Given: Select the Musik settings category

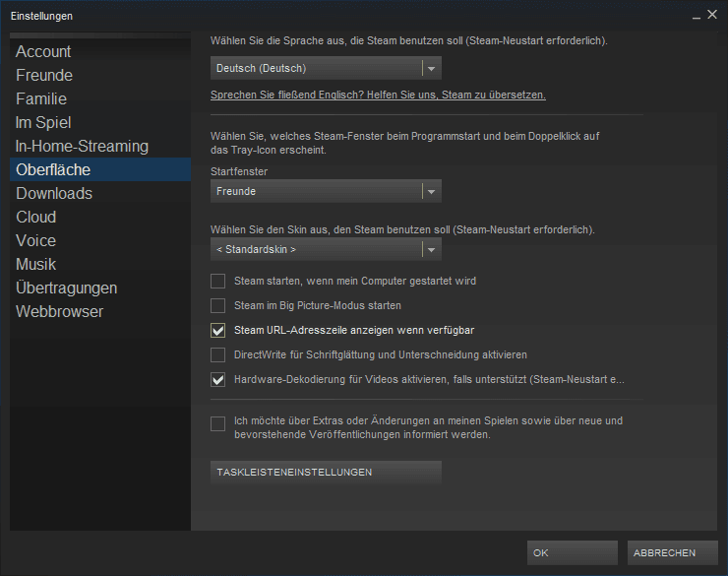Looking at the screenshot, I should [100, 264].
